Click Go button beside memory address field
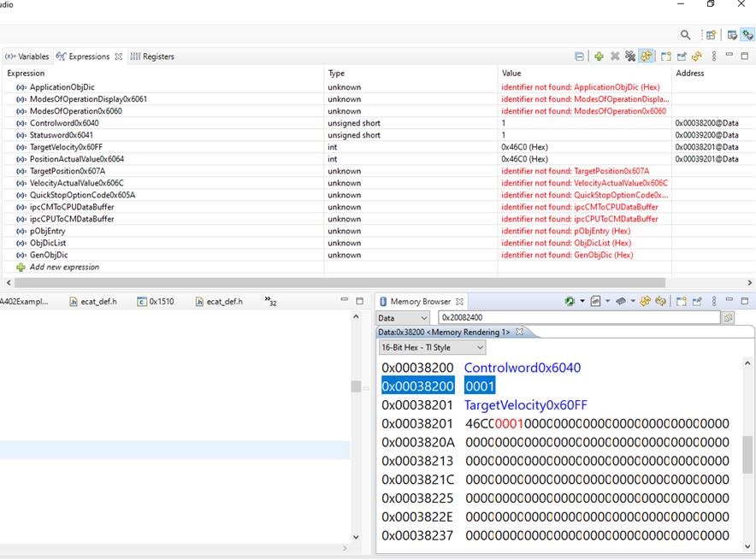Screen dimensions: 756x560 coord(728,317)
